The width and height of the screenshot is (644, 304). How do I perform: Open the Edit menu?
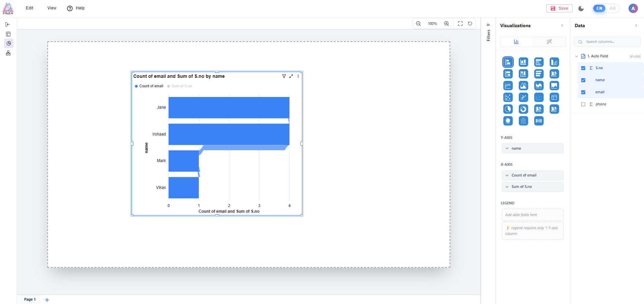click(x=30, y=8)
